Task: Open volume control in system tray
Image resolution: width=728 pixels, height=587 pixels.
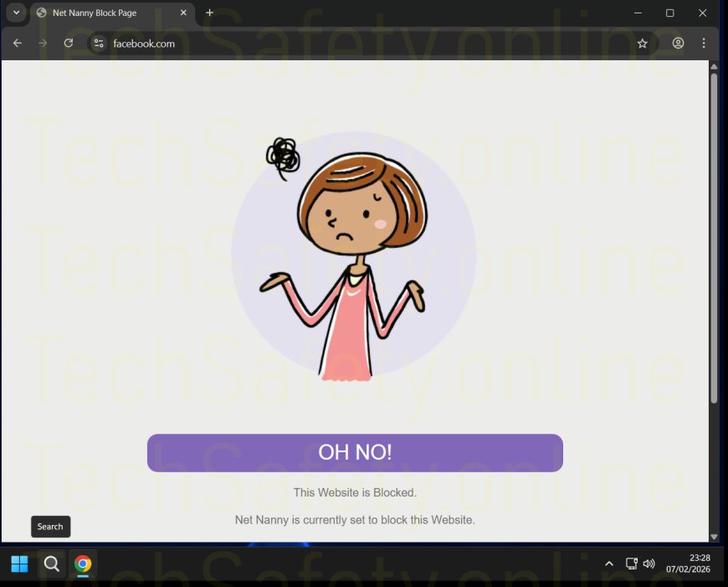Action: [649, 564]
